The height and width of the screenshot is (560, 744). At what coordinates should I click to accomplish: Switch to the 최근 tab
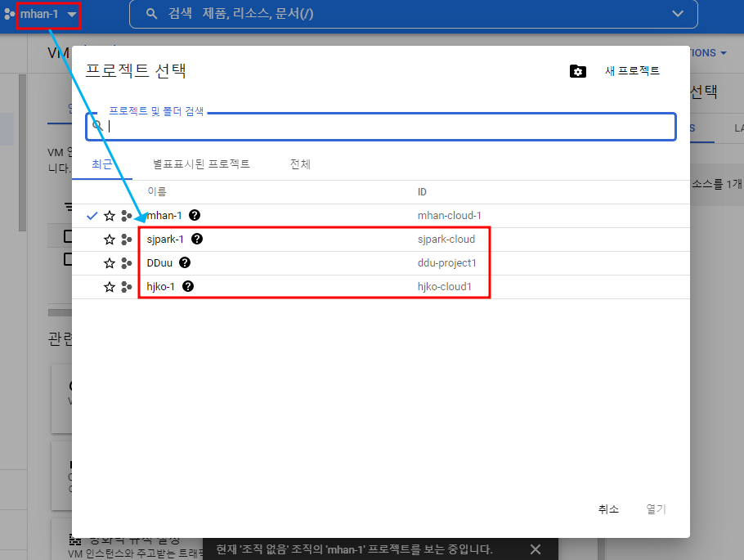tap(102, 164)
